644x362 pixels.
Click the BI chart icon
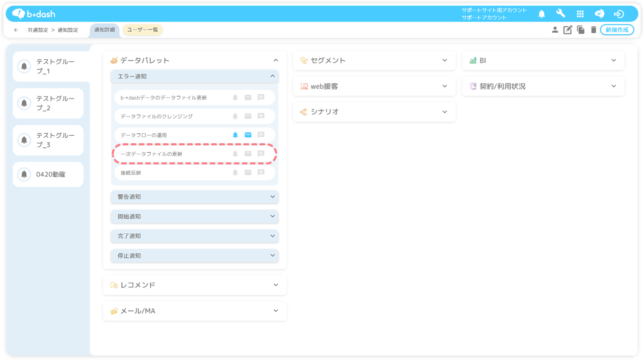coord(473,60)
